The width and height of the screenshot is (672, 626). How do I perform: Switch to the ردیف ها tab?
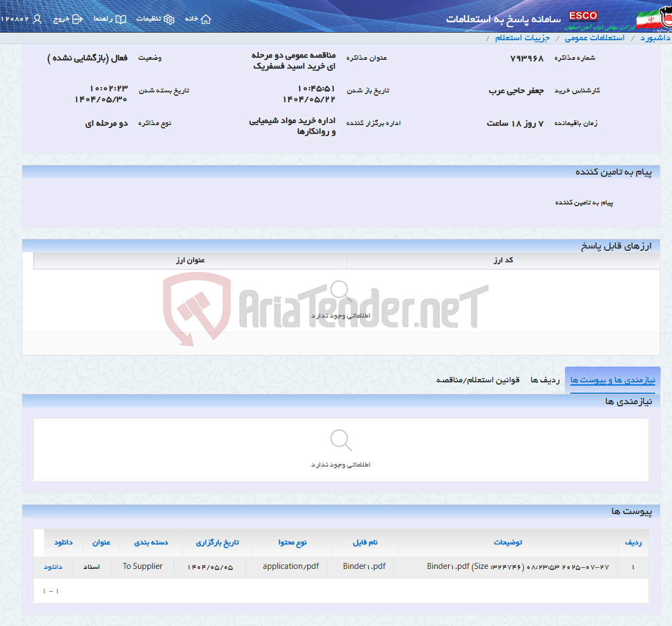[x=545, y=380]
